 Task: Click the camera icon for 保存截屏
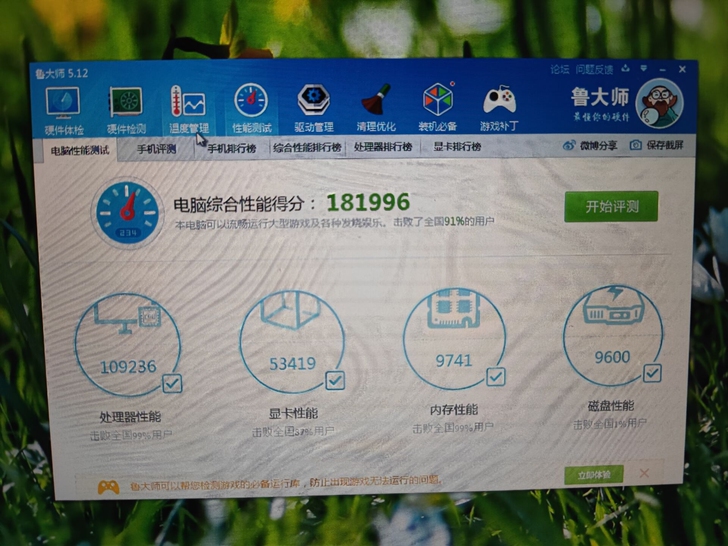point(636,145)
